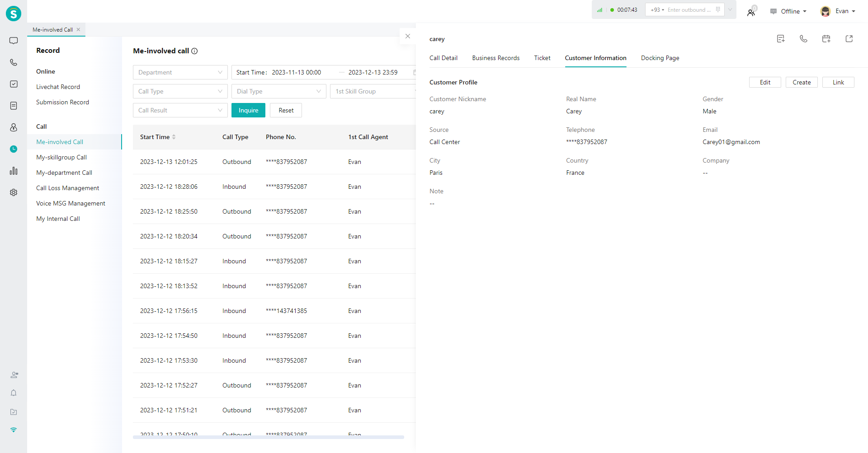Open My-skillgroup Call in the menu
The image size is (868, 453).
click(x=61, y=157)
